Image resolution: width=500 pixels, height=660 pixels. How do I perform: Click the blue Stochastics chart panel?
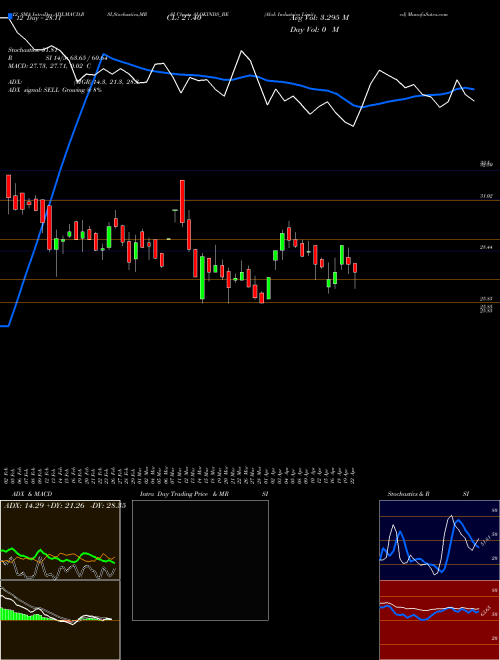439,540
